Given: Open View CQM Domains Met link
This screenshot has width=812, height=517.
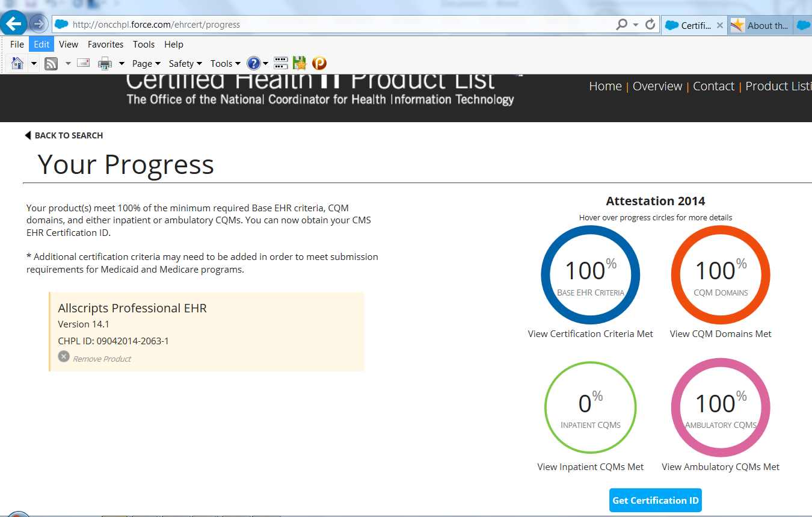Looking at the screenshot, I should click(x=721, y=334).
